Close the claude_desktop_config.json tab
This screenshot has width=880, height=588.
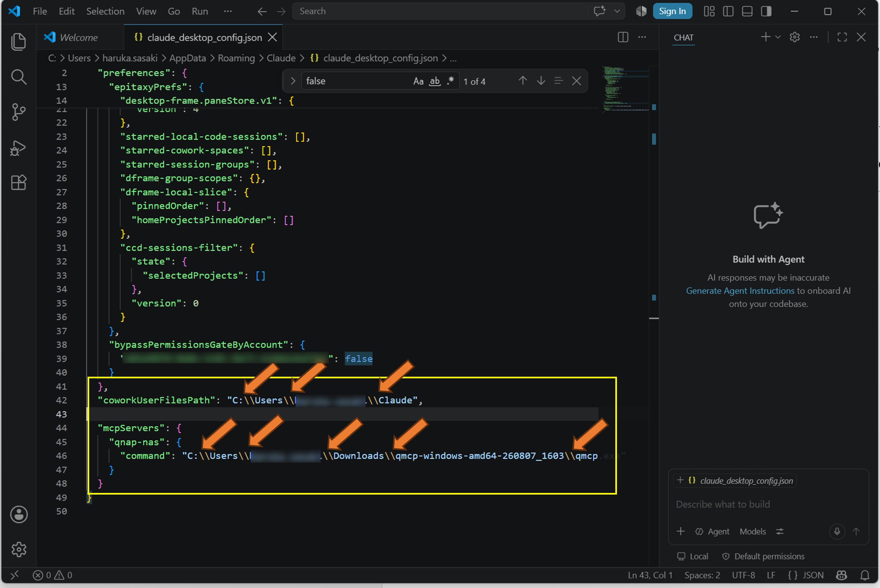coord(272,37)
